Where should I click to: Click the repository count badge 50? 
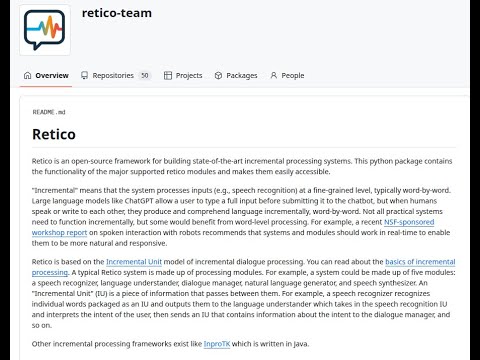(145, 76)
